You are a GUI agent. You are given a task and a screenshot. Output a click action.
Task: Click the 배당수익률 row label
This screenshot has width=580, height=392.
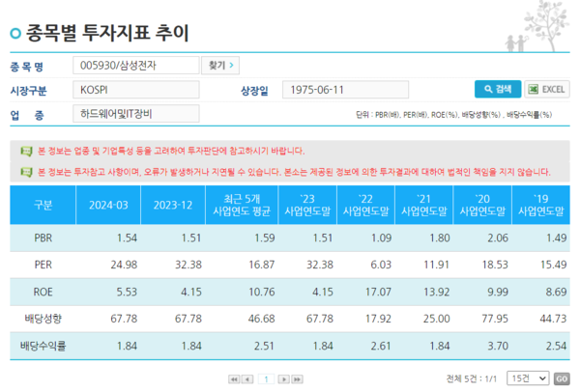coord(43,346)
